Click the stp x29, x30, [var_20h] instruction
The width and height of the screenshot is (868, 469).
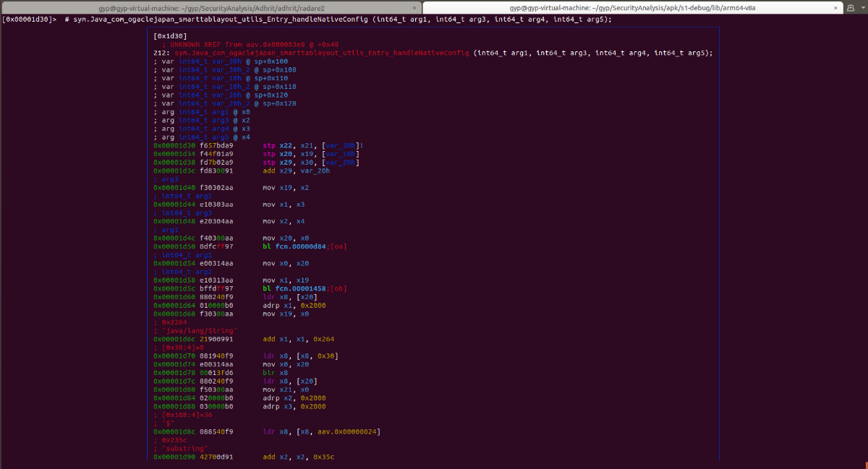click(x=311, y=163)
